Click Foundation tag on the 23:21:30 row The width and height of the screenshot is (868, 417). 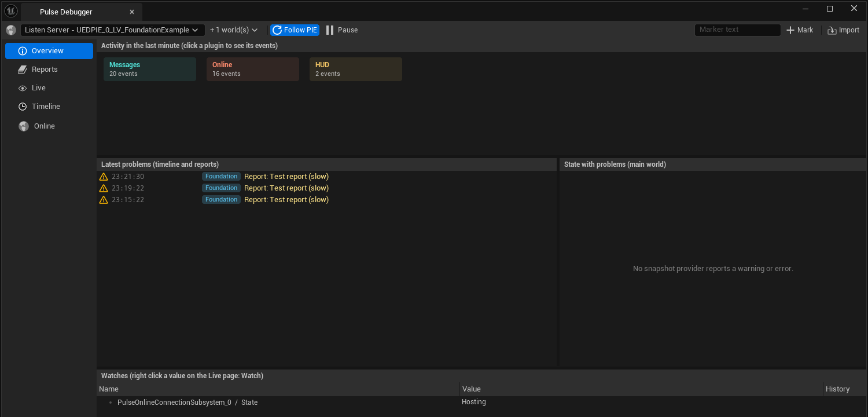[x=221, y=177]
